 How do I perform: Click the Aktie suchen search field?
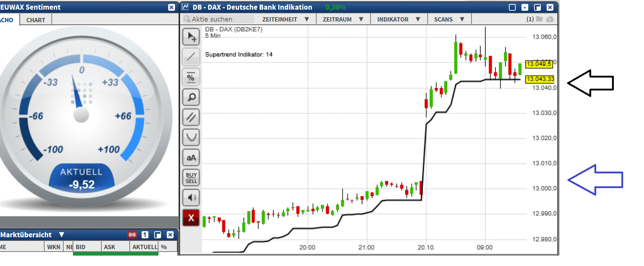[x=219, y=19]
